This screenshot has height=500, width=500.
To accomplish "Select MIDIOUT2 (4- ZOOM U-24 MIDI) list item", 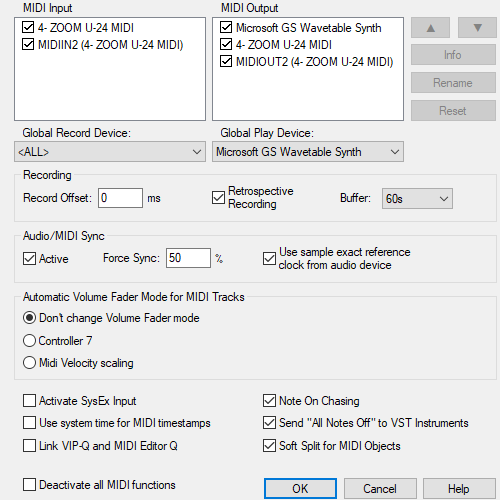I will click(314, 62).
